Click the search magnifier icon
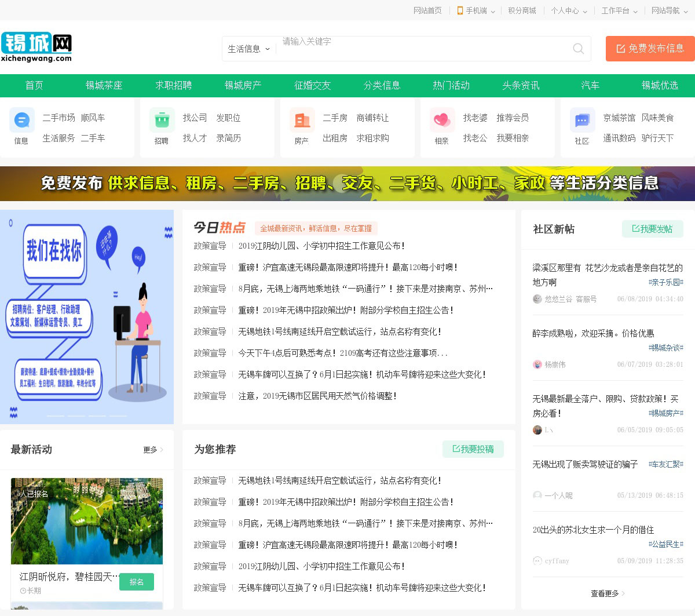The height and width of the screenshot is (616, 695). (578, 49)
